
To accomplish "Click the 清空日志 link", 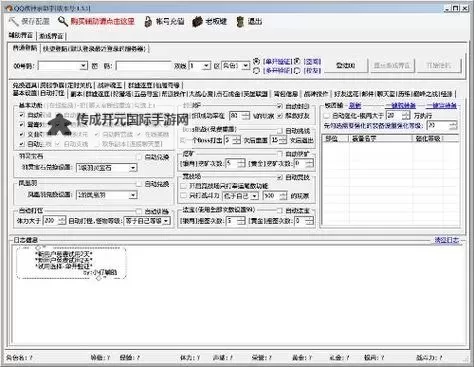I will pos(447,240).
